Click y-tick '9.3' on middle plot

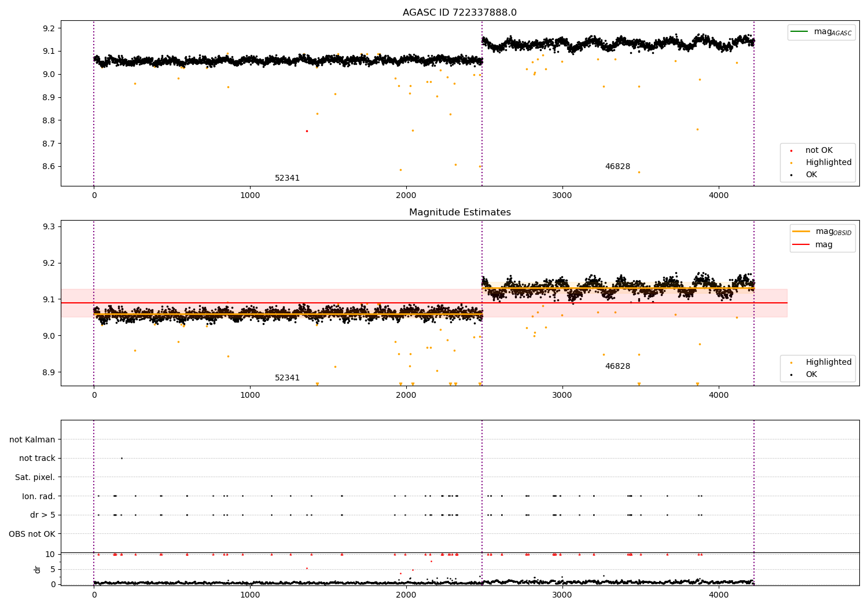point(49,226)
